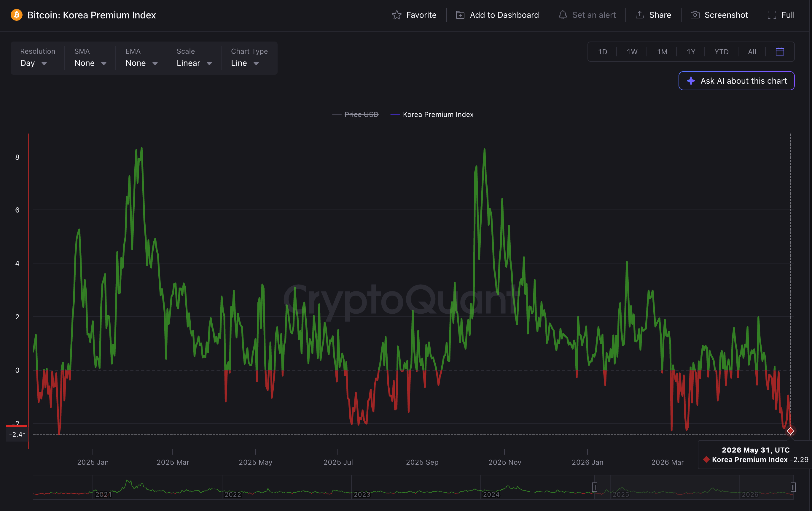Click the 2025 Jan axis label
The image size is (812, 511).
tap(93, 462)
